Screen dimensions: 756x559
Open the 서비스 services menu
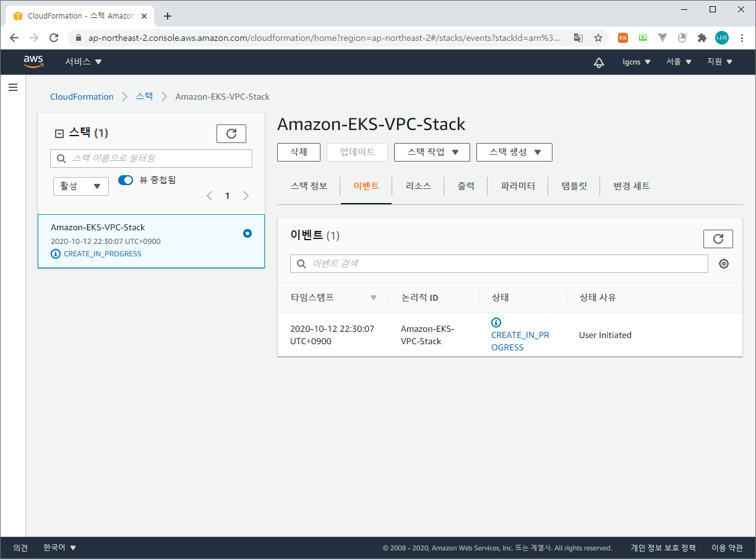pos(84,62)
